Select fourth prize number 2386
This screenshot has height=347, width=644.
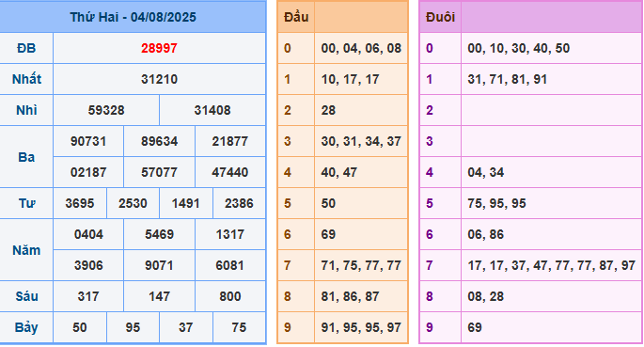pos(239,204)
